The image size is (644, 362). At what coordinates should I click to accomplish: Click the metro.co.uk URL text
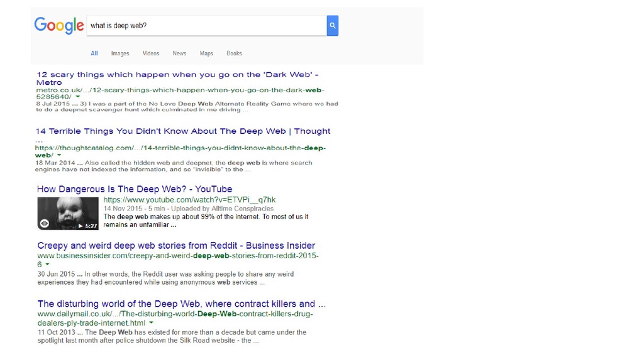click(180, 93)
